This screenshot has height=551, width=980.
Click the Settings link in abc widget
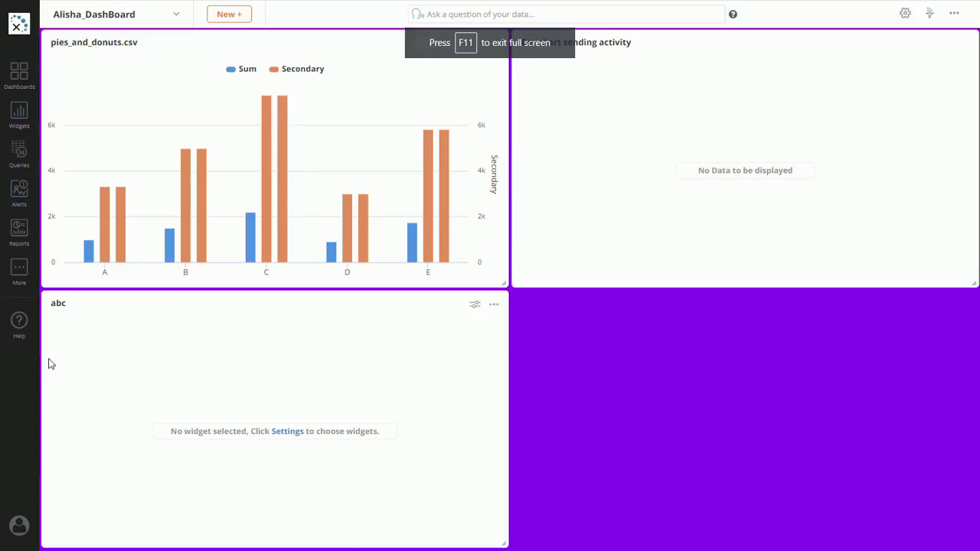(x=287, y=432)
